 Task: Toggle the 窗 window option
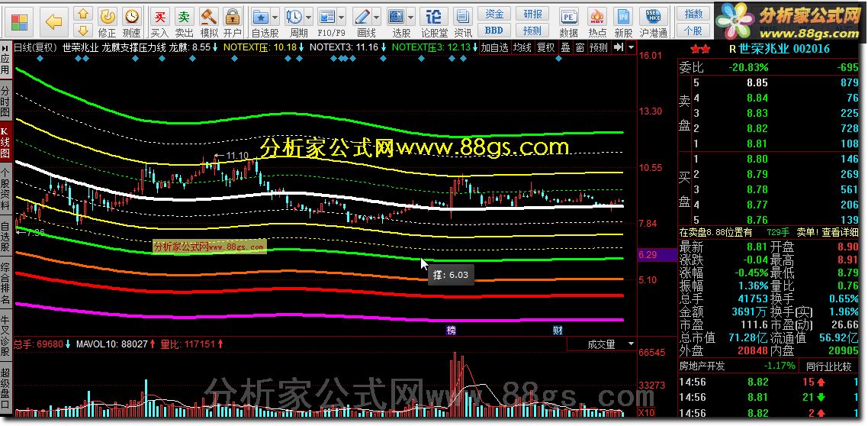click(x=580, y=47)
